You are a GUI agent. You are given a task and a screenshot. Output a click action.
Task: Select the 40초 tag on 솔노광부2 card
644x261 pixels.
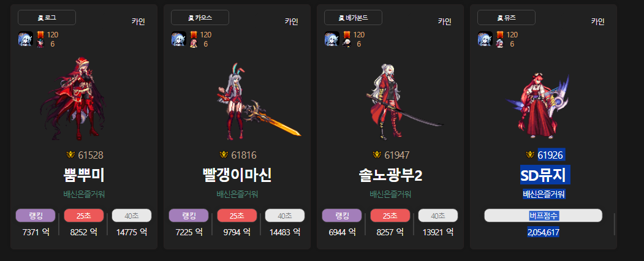tap(438, 216)
